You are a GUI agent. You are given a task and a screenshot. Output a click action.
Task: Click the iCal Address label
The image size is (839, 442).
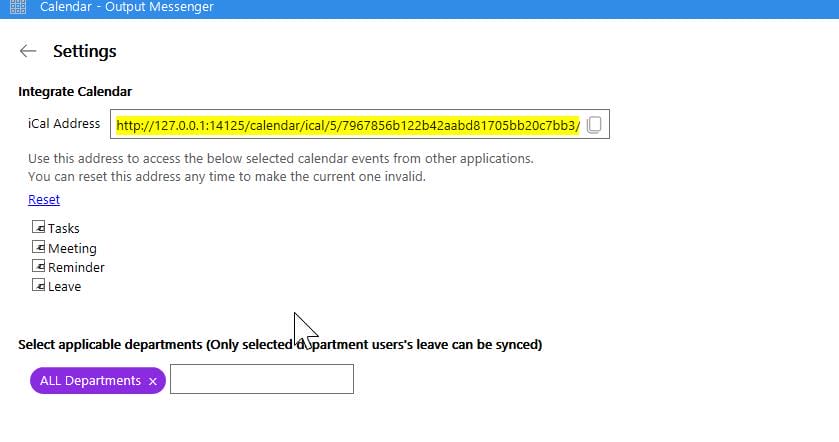point(64,124)
